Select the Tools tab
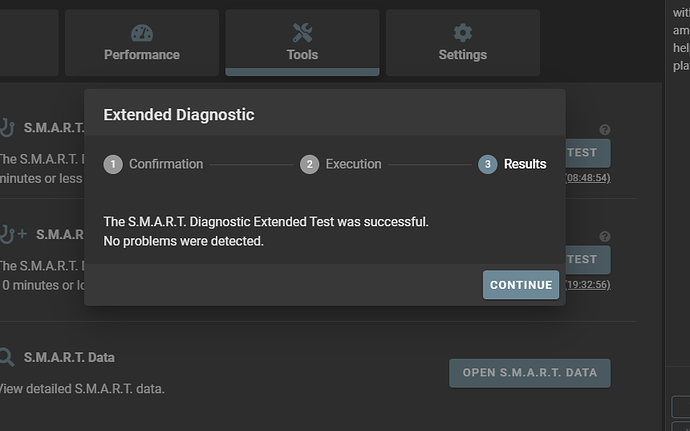 (302, 43)
